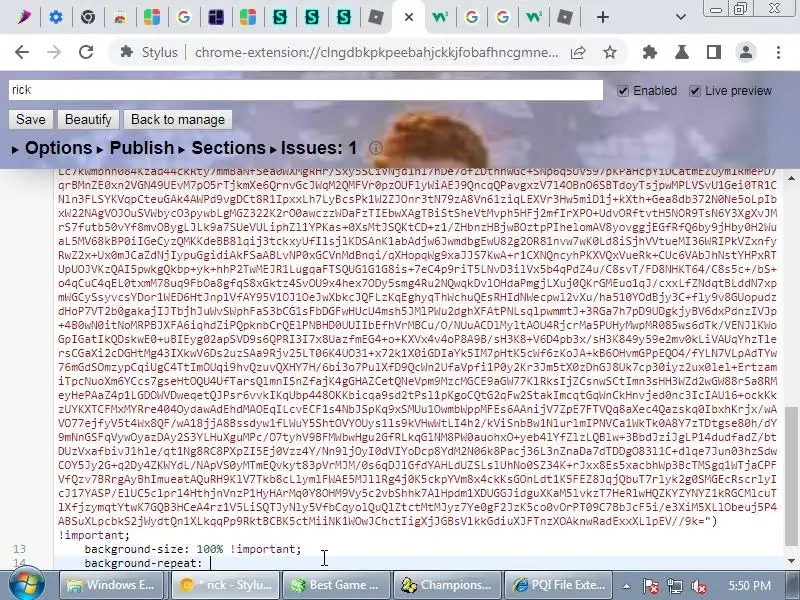800x600 pixels.
Task: Expand the Sections list
Action: 222,148
